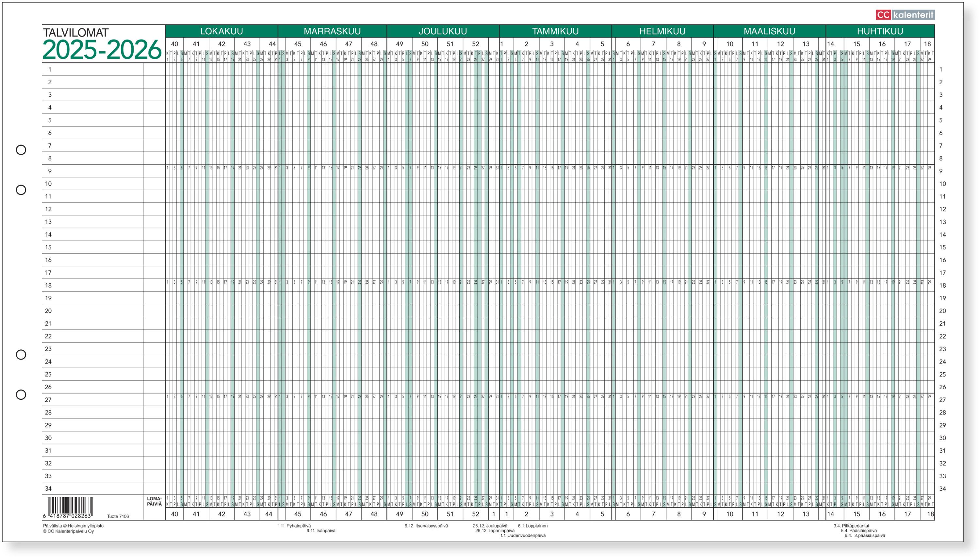
Task: Click the right-side row number 34
Action: click(x=942, y=488)
